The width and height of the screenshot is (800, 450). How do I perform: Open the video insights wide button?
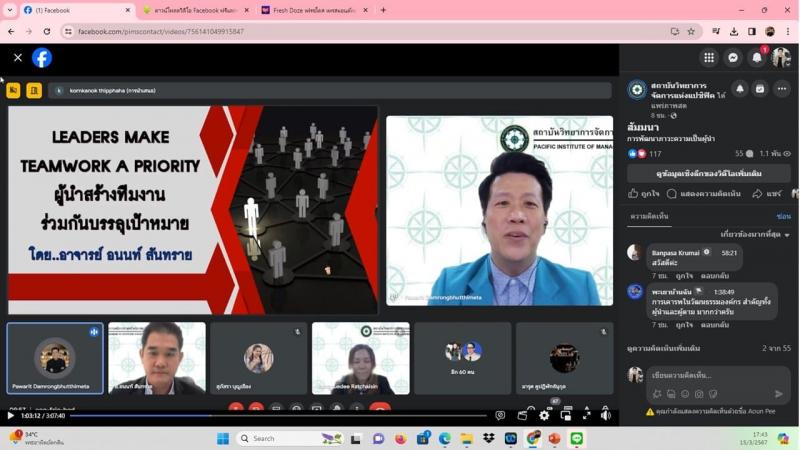point(709,173)
